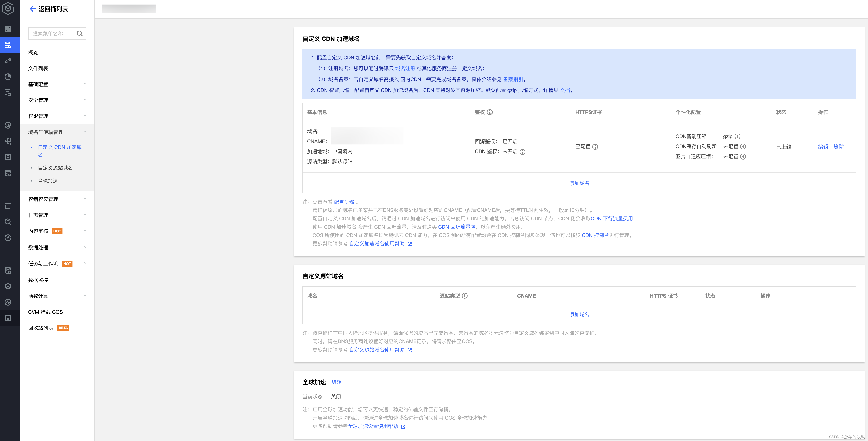Image resolution: width=868 pixels, height=441 pixels.
Task: Expand the 安全管理 menu
Action: pos(57,100)
